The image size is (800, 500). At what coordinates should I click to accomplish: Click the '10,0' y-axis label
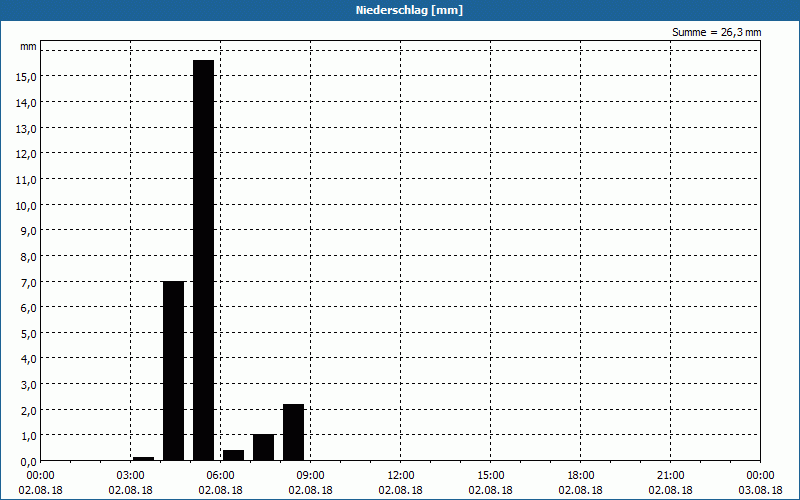[x=26, y=206]
